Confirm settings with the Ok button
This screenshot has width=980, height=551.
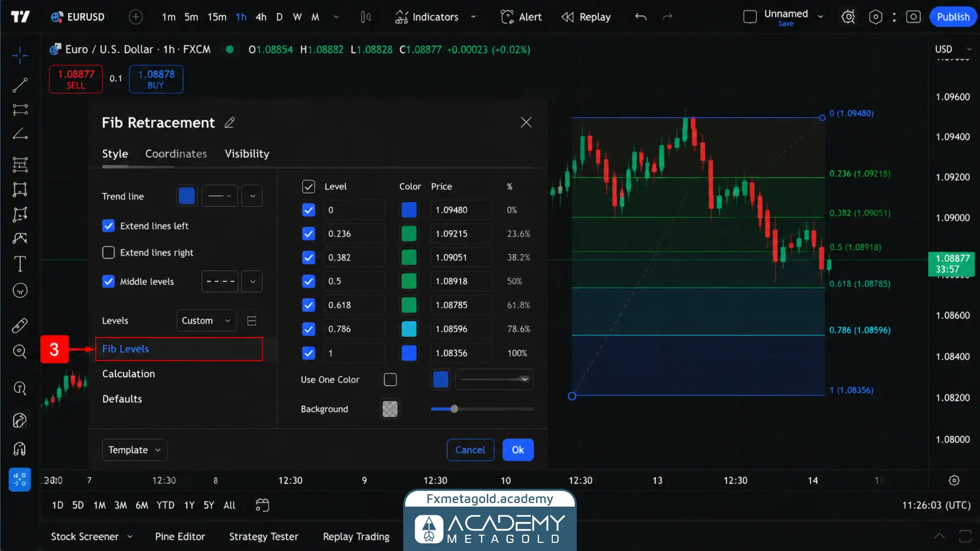518,450
